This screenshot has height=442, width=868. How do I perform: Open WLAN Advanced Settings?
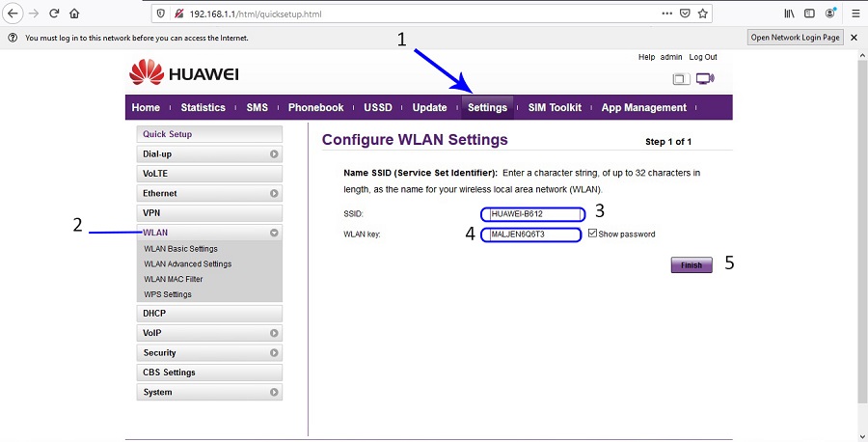tap(188, 263)
